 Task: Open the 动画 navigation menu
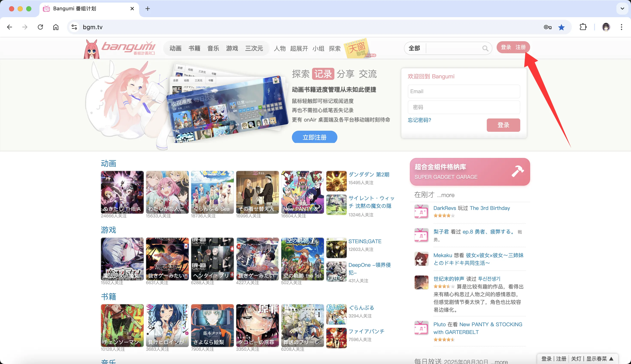click(176, 48)
